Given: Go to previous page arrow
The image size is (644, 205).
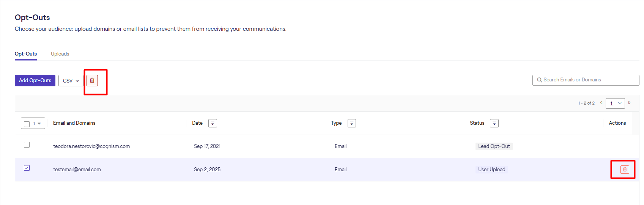Looking at the screenshot, I should [x=601, y=103].
